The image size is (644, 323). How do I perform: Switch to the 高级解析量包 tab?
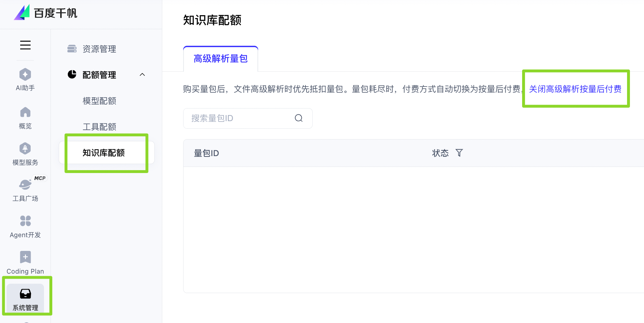(220, 58)
